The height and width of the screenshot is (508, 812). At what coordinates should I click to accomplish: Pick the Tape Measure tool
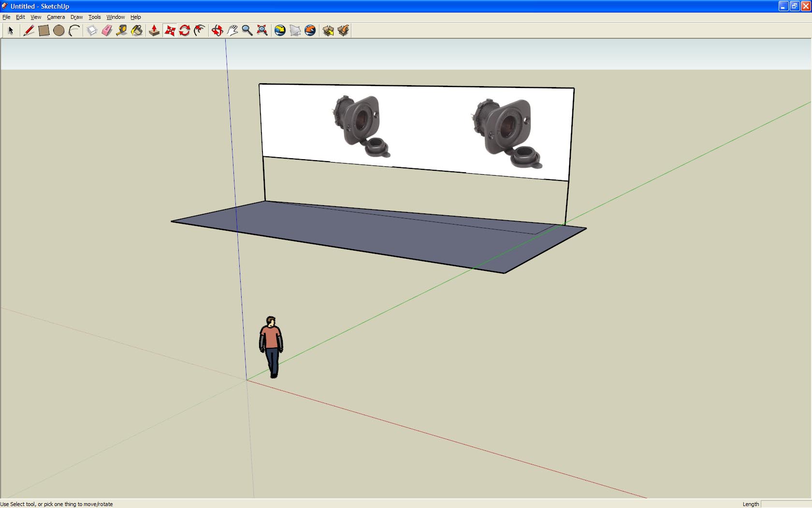click(x=122, y=30)
